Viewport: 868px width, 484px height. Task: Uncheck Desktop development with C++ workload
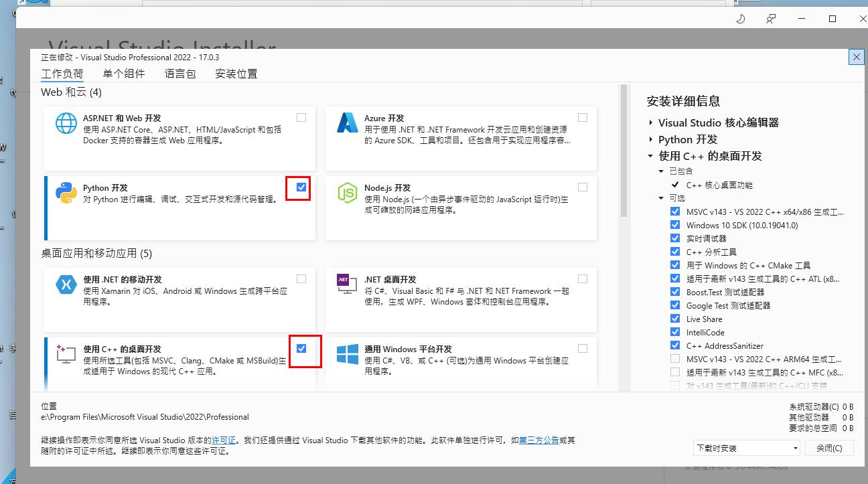301,348
